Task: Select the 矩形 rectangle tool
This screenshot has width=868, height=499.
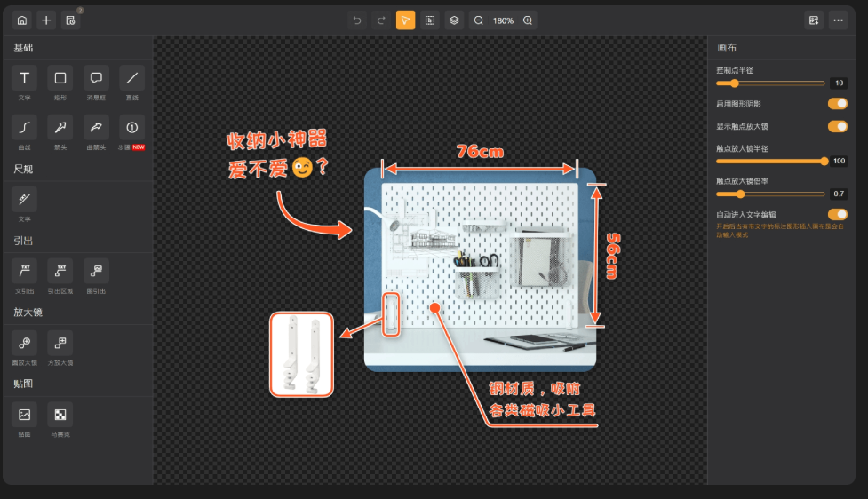Action: (60, 78)
